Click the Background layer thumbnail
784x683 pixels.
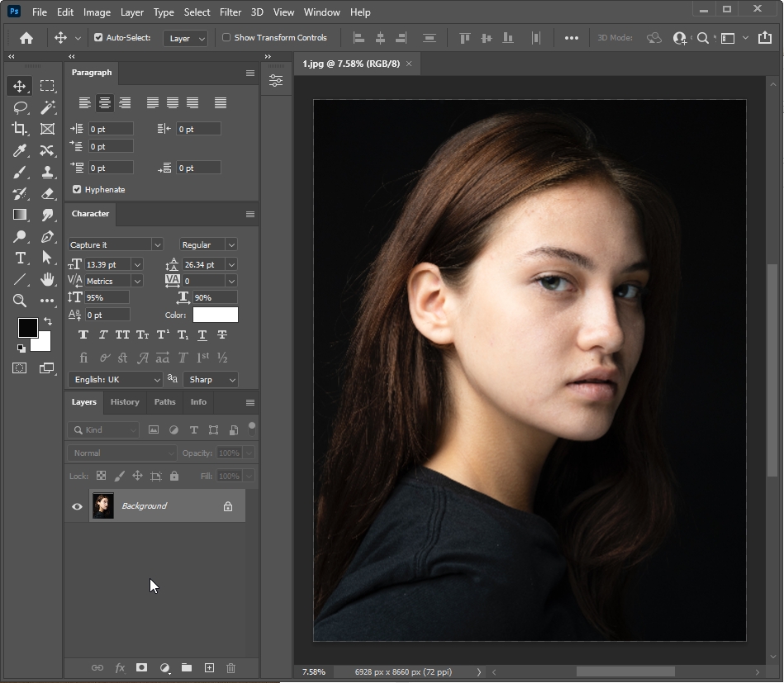[x=103, y=506]
